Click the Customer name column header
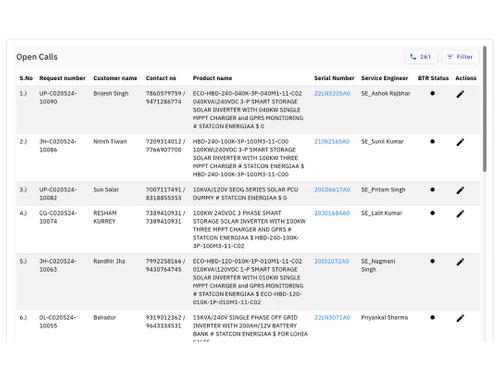The image size is (500, 375). pyautogui.click(x=115, y=78)
